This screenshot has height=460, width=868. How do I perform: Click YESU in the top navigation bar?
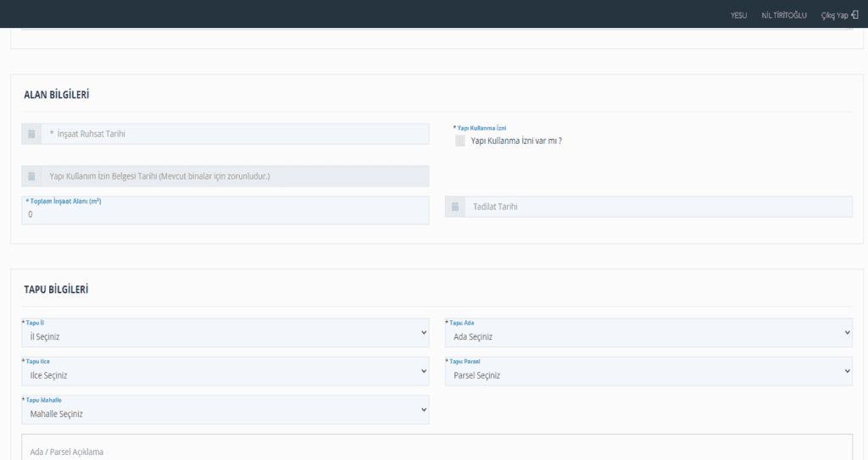(x=738, y=15)
